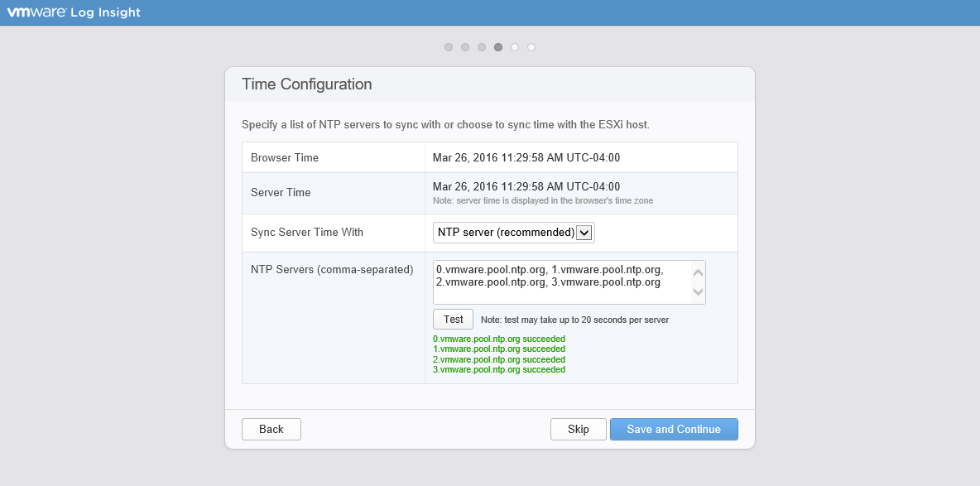The height and width of the screenshot is (486, 980).
Task: Skip the time configuration step
Action: 578,429
